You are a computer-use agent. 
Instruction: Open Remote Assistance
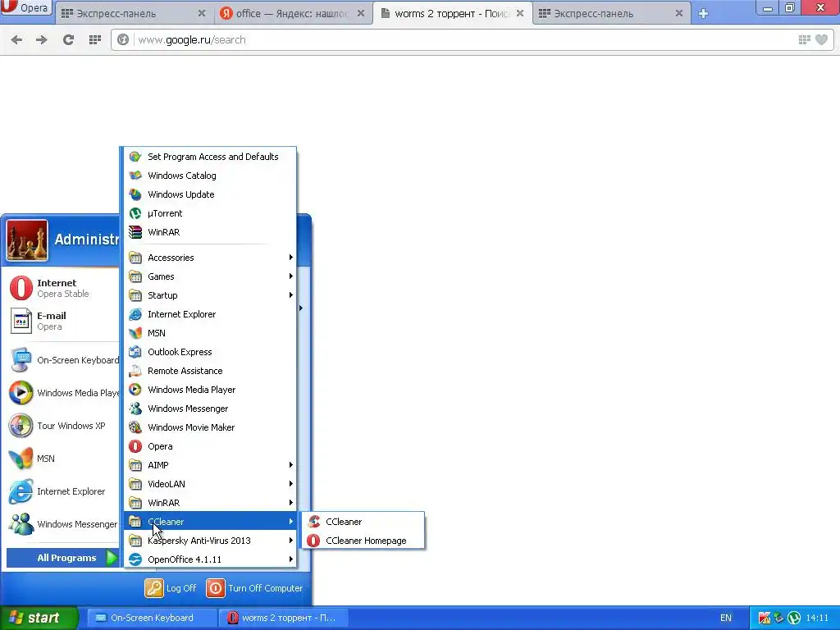210,371
